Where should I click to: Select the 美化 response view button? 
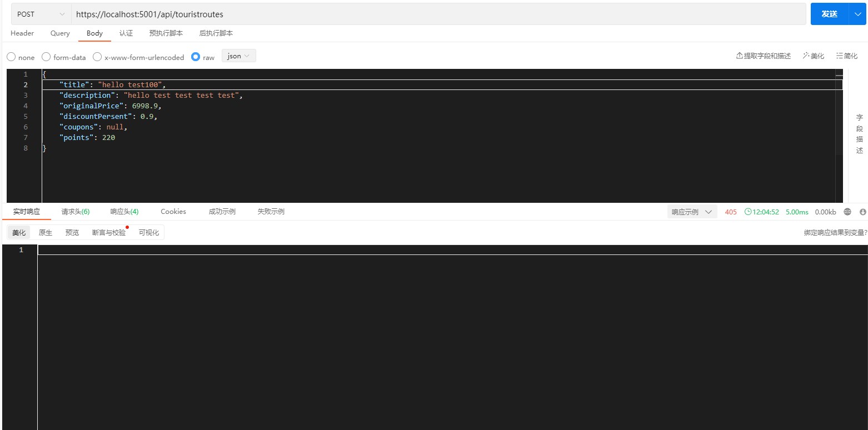pos(19,232)
